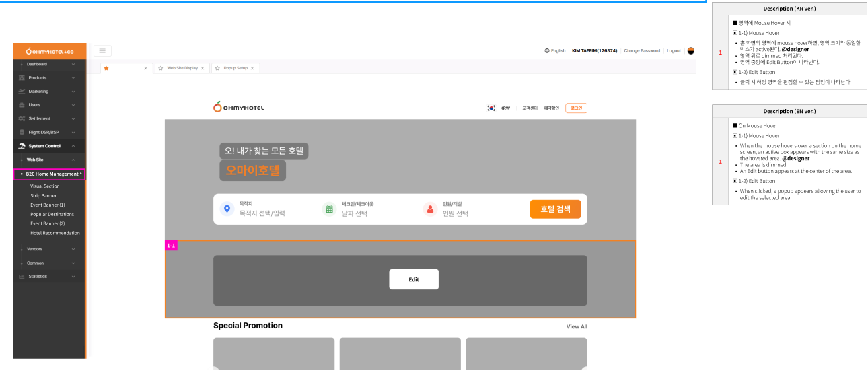Click the OHMYHOTEL logo in site preview

coord(239,108)
